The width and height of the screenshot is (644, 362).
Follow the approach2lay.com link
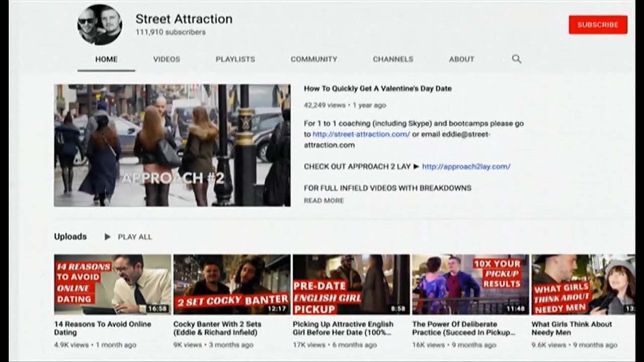tap(466, 166)
